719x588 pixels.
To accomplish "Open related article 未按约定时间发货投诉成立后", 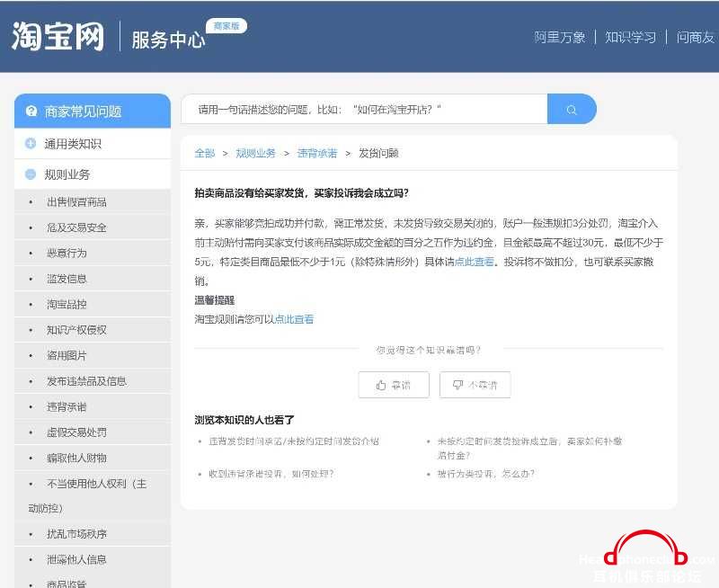I will [x=529, y=448].
